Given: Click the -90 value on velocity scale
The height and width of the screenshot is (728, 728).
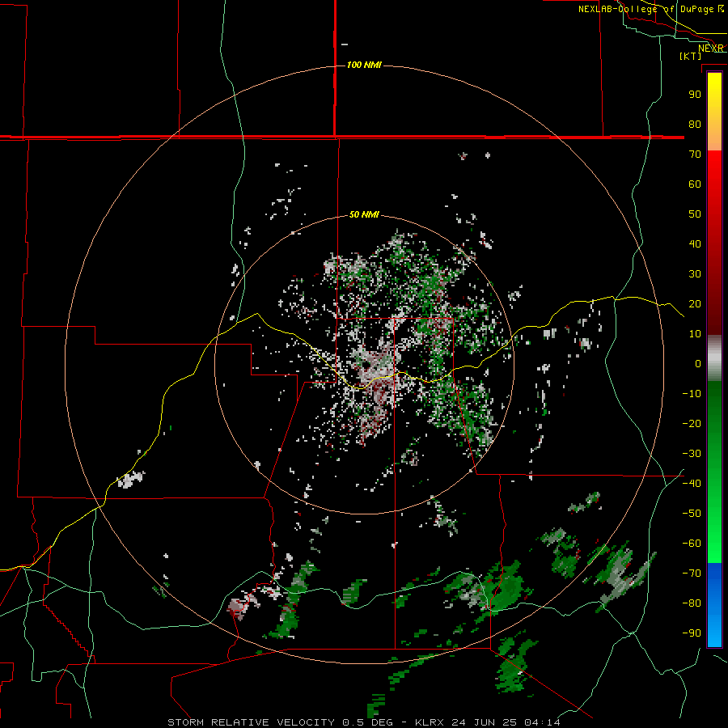Looking at the screenshot, I should click(692, 633).
